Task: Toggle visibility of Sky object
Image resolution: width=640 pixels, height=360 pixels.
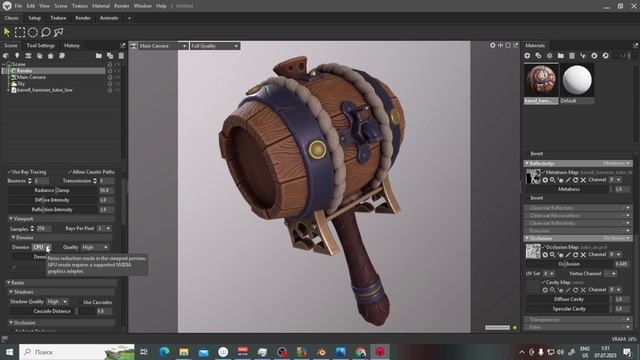Action: [x=118, y=84]
